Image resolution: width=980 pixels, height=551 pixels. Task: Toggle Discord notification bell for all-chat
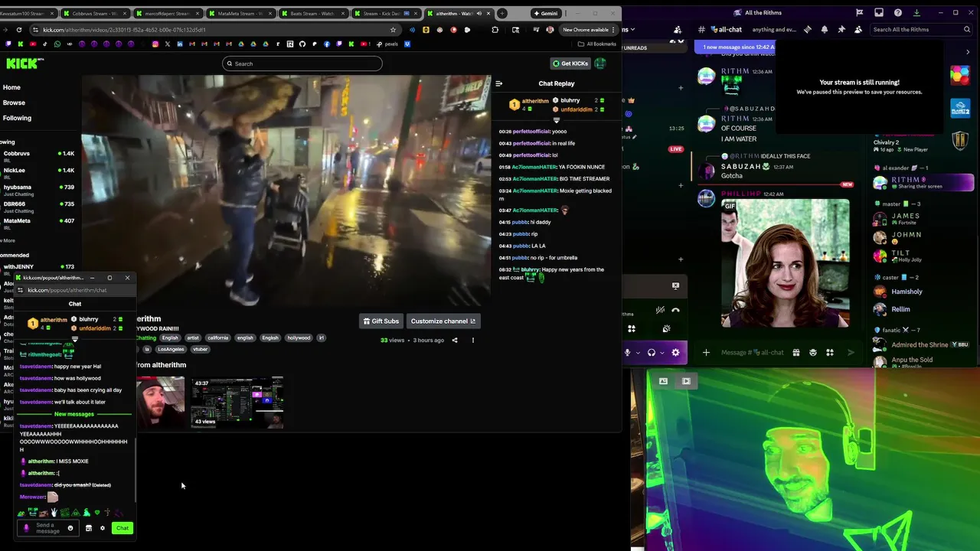(824, 29)
